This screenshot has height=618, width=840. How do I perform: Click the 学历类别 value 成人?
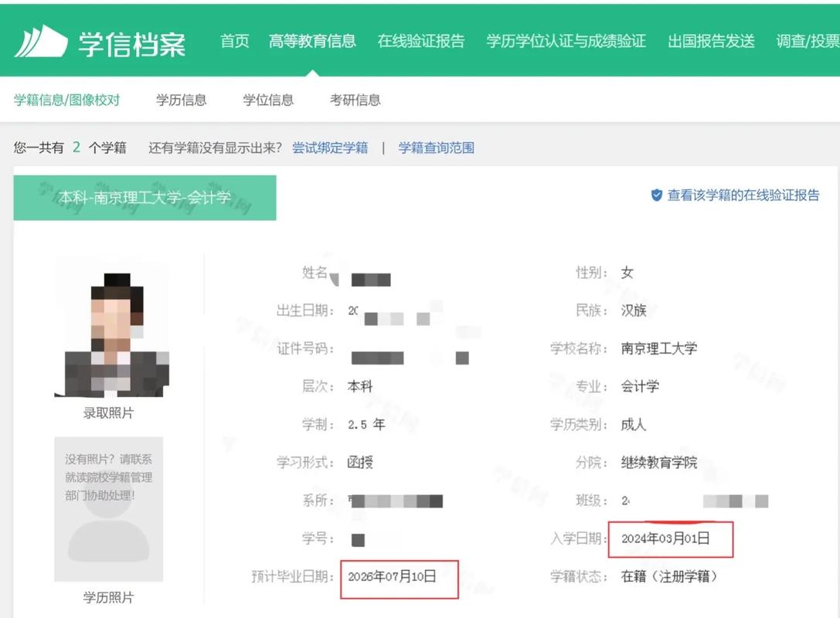click(633, 425)
